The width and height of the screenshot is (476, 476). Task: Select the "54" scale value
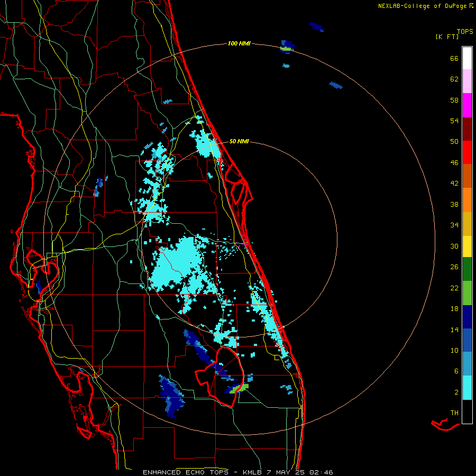(x=454, y=121)
